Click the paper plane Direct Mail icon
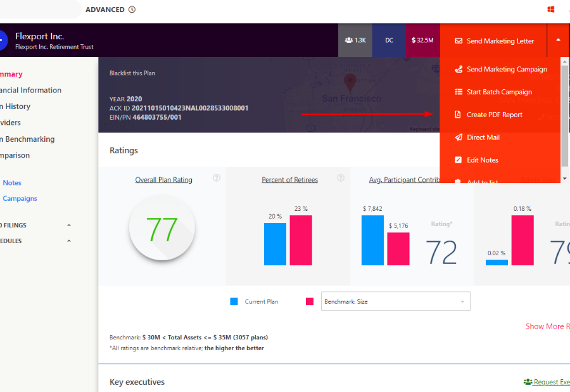Screen dimensions: 570x392 tap(459, 137)
